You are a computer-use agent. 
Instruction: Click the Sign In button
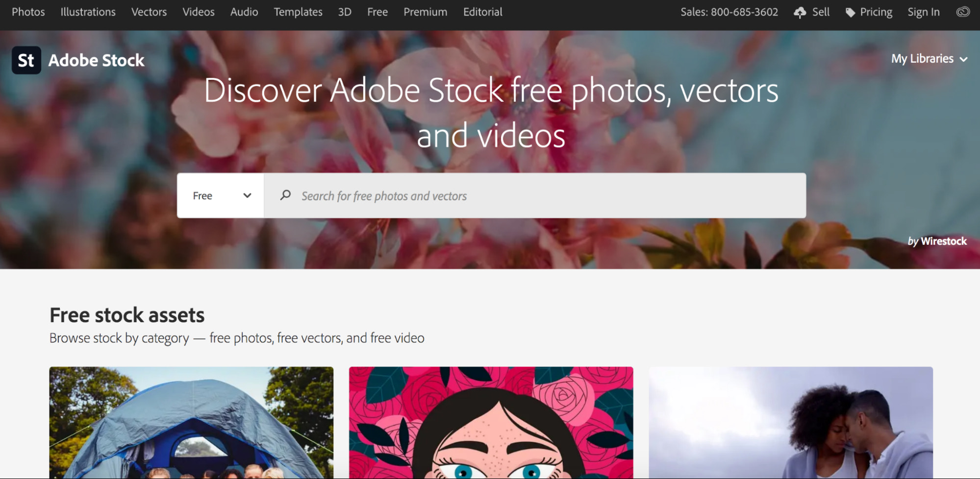click(x=924, y=12)
